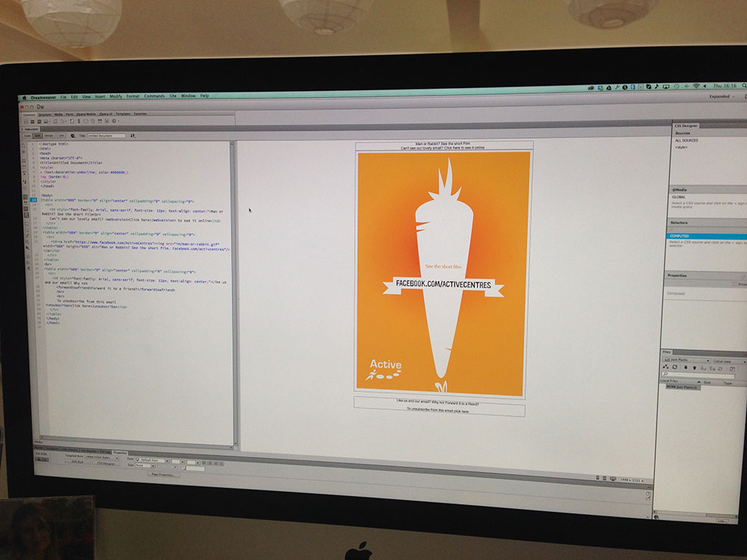Click the CSS Designer button in Properties
The width and height of the screenshot is (747, 560).
click(106, 464)
